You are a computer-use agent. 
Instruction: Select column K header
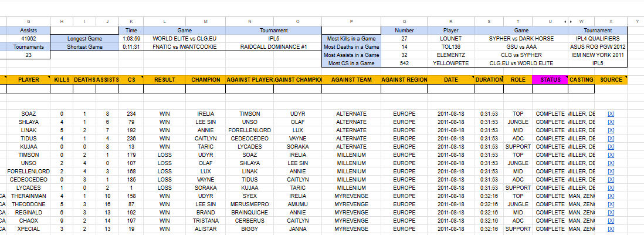pos(131,21)
